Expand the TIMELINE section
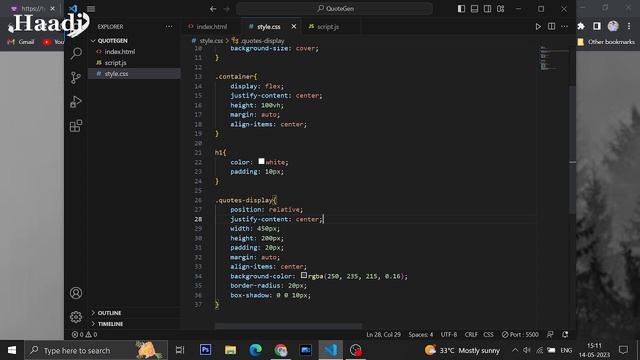640x360 pixels. coord(110,324)
